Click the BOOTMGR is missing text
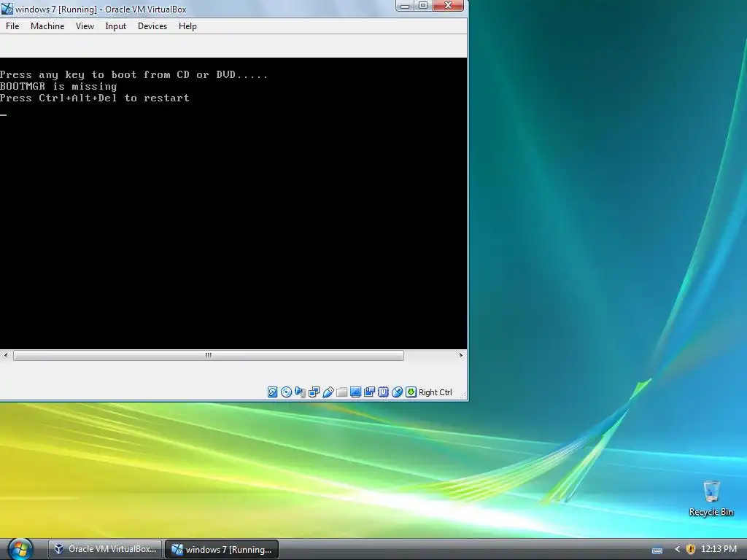This screenshot has width=747, height=560. pyautogui.click(x=58, y=86)
